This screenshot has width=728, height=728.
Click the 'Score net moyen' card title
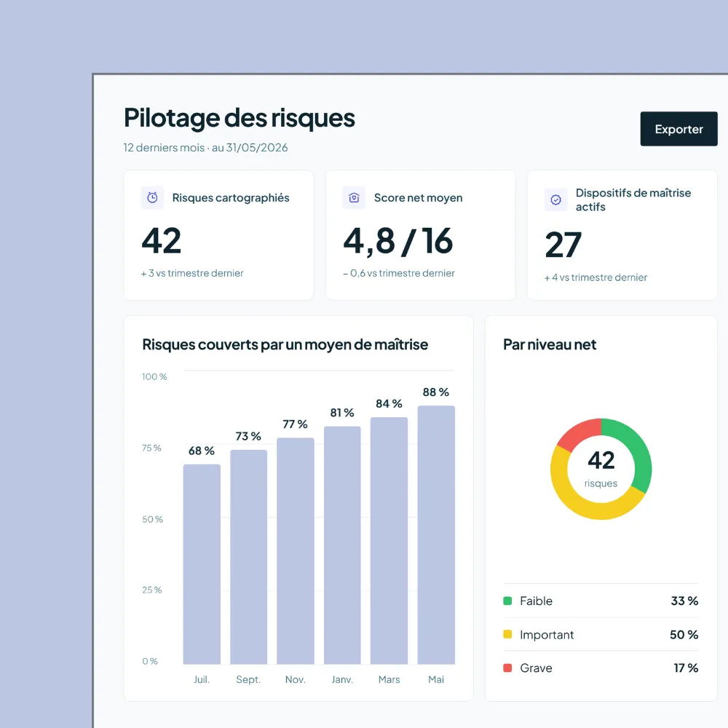pyautogui.click(x=419, y=198)
